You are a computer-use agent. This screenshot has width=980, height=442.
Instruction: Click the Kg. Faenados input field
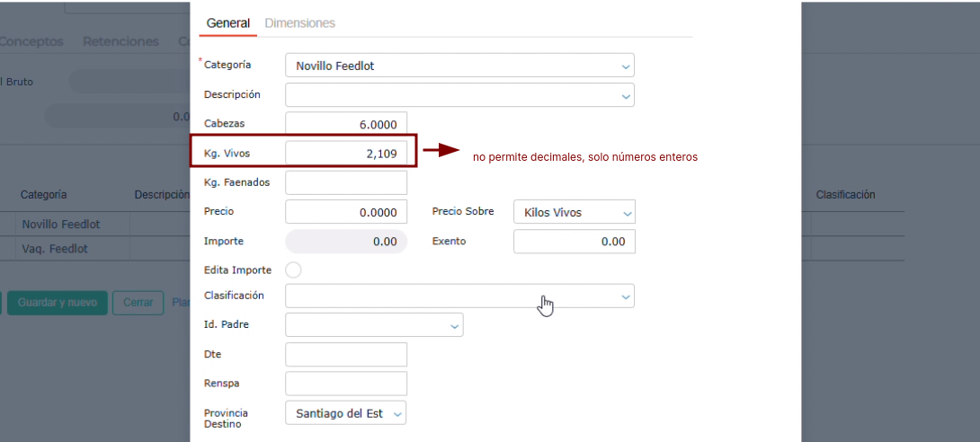(345, 182)
